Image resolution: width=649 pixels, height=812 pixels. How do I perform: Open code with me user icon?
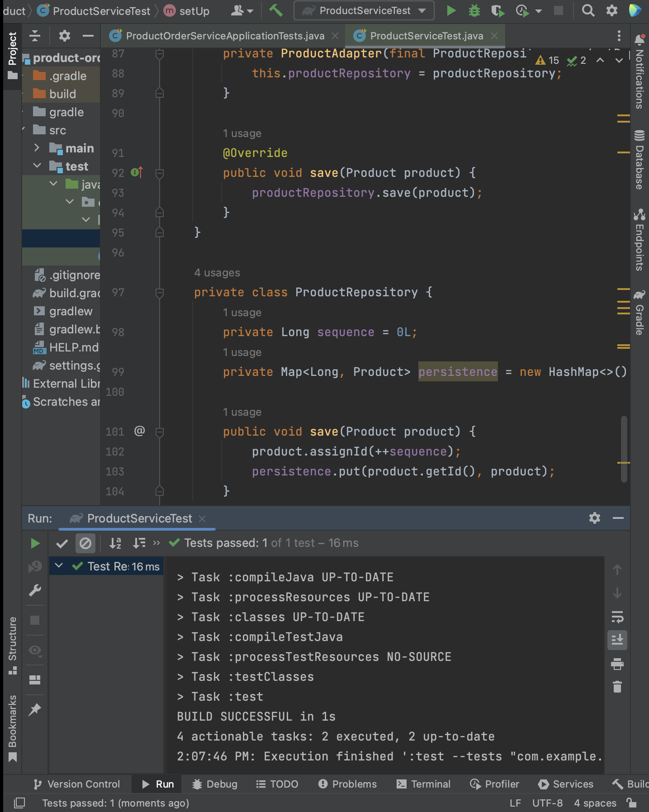(x=242, y=10)
